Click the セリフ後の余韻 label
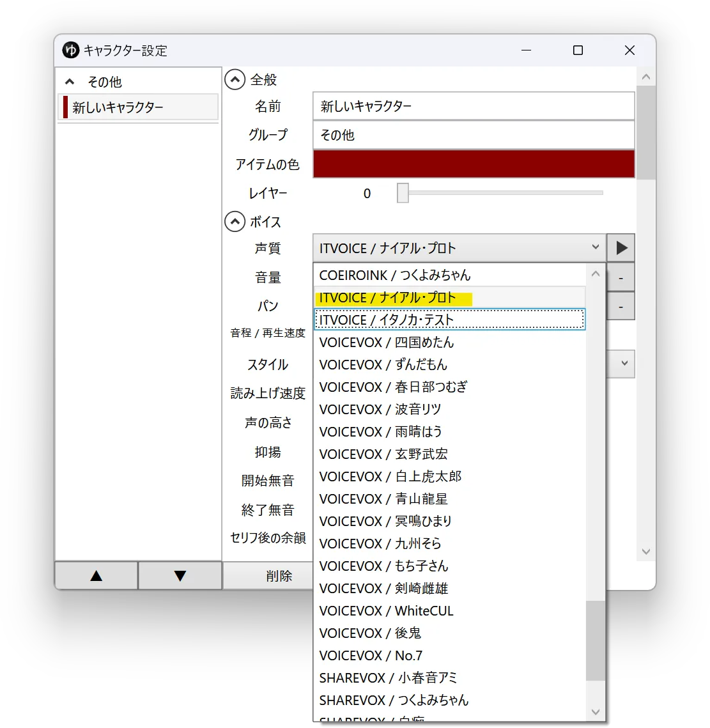Viewport: 710px width, 728px height. click(x=268, y=538)
